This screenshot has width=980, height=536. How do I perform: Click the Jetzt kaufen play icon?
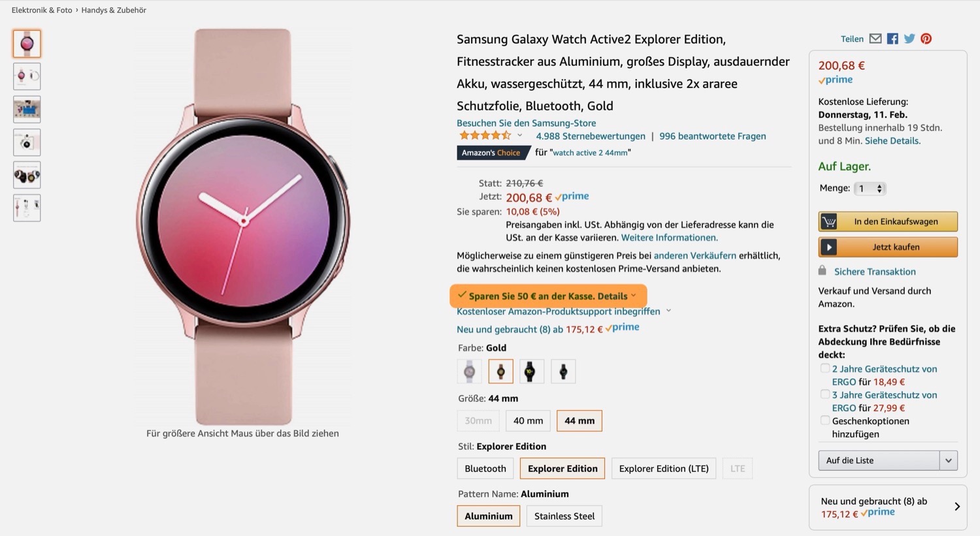829,247
